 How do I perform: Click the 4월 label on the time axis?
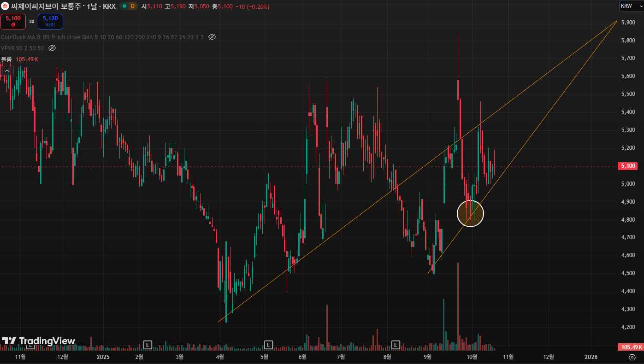tap(220, 357)
